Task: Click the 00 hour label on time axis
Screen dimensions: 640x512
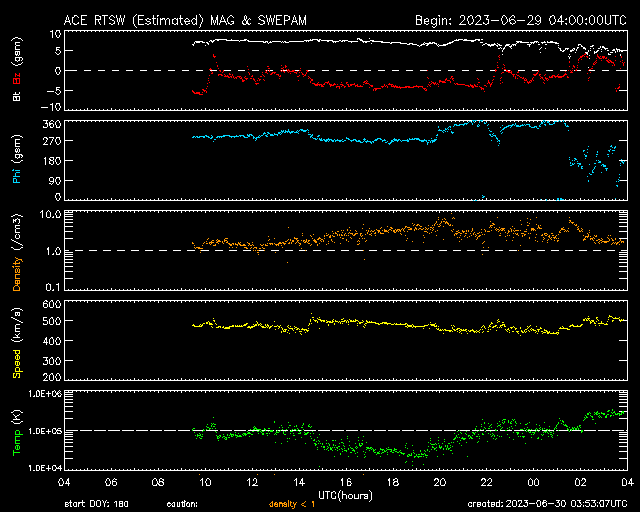Action: click(533, 482)
